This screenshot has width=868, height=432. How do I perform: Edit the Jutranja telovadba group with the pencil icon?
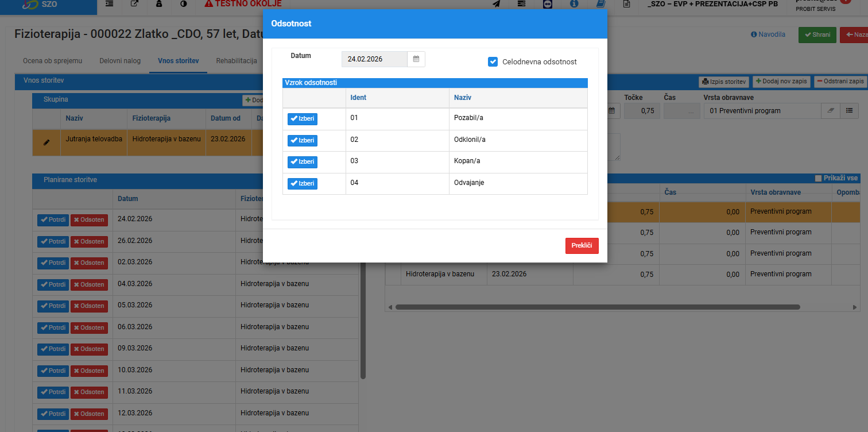point(46,142)
